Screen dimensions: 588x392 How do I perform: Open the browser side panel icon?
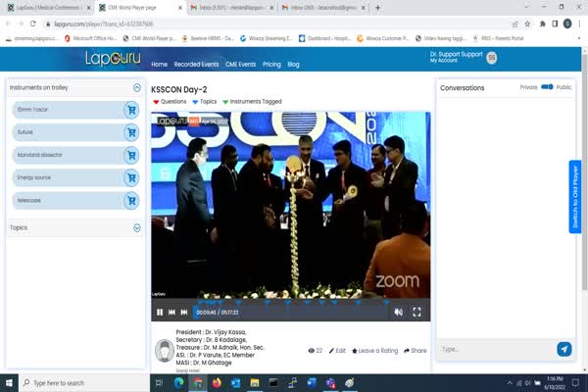[555, 24]
